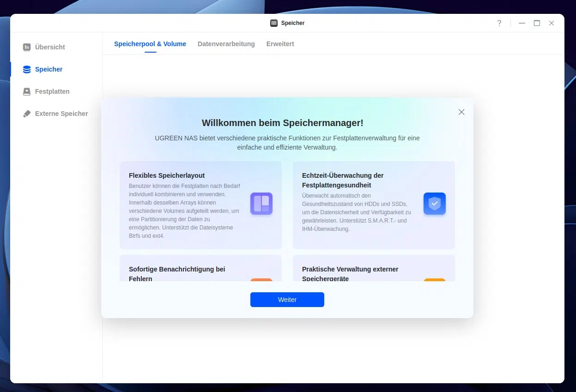Close the Speichermanager welcome dialog
Viewport: 576px width, 392px height.
coord(461,112)
